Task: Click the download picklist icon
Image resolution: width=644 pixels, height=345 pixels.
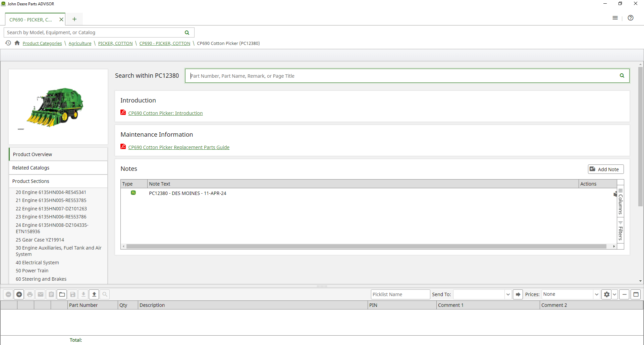Action: coord(84,294)
